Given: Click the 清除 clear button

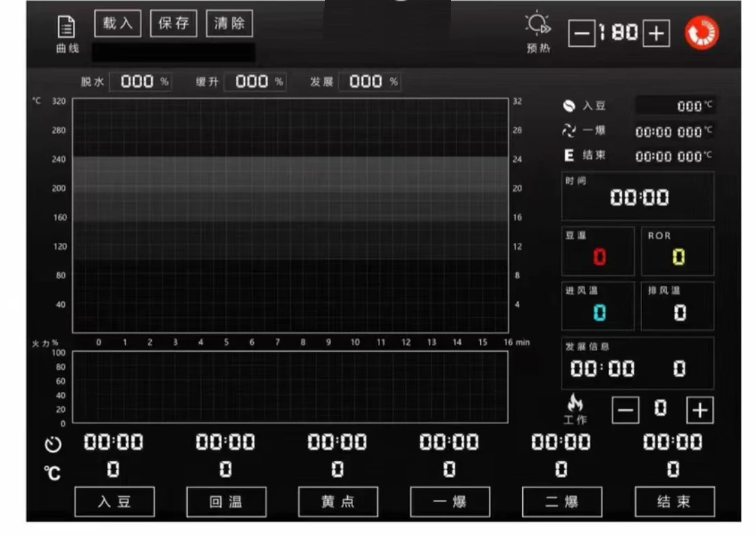Looking at the screenshot, I should click(230, 23).
